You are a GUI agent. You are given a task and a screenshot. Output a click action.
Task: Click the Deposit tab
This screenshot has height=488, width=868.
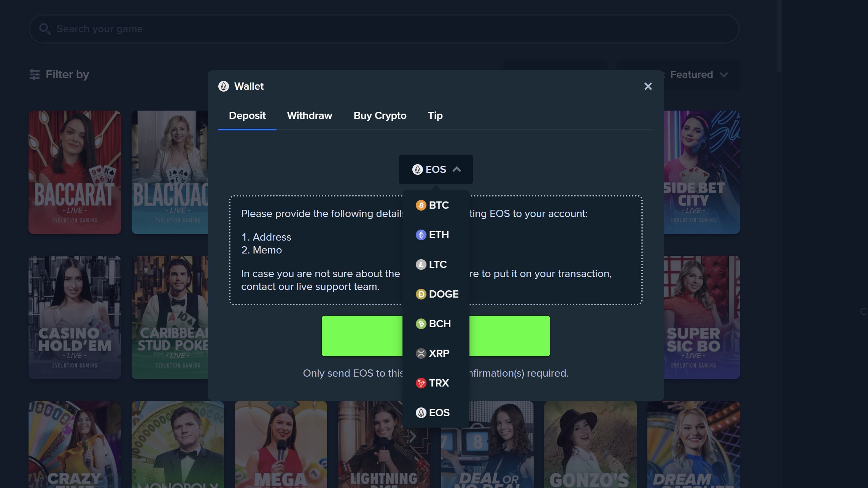click(247, 116)
